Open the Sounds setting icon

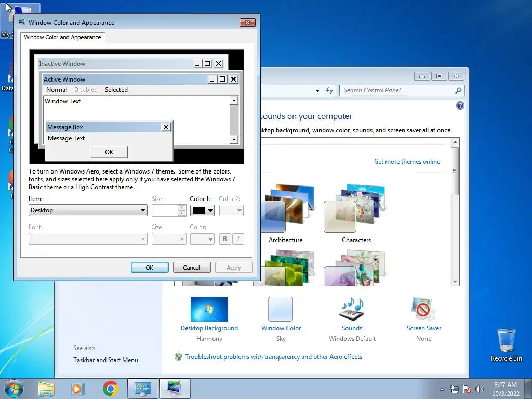pyautogui.click(x=352, y=309)
